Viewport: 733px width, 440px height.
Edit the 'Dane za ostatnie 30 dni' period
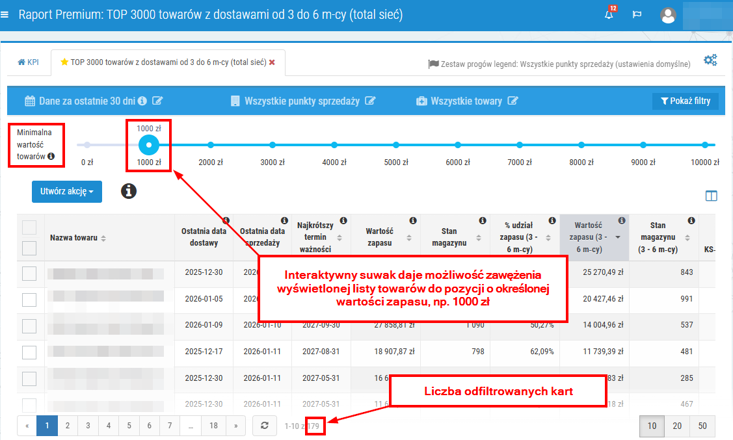[157, 101]
